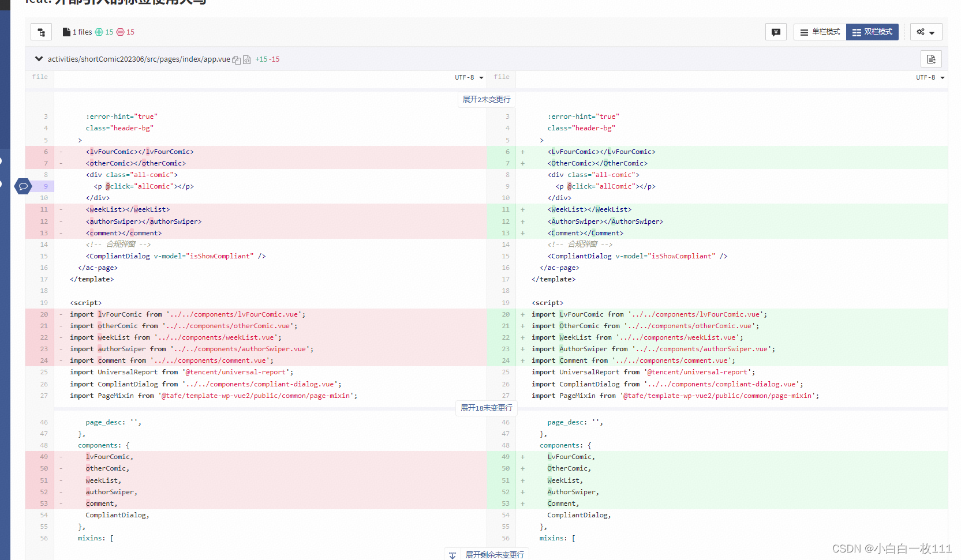The image size is (961, 560).
Task: Click added line "<OtherComic></OtherComic>"
Action: pos(597,163)
